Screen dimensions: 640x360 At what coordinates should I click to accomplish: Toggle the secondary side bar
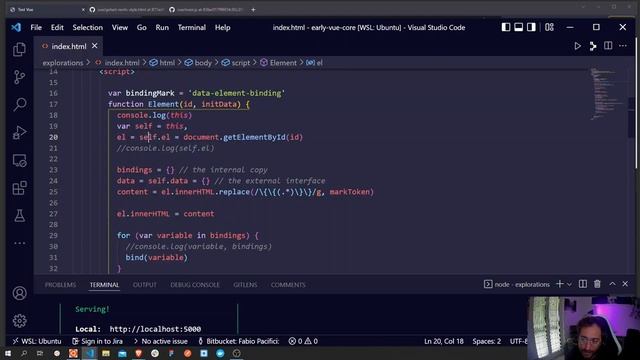point(531,27)
